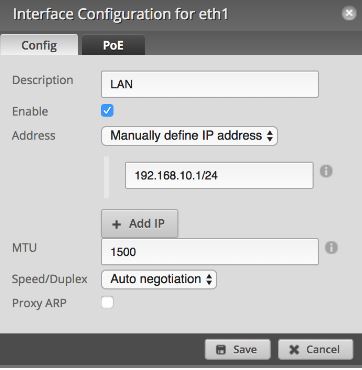Click the X icon on Cancel button
Image resolution: width=362 pixels, height=370 pixels.
[x=294, y=350]
